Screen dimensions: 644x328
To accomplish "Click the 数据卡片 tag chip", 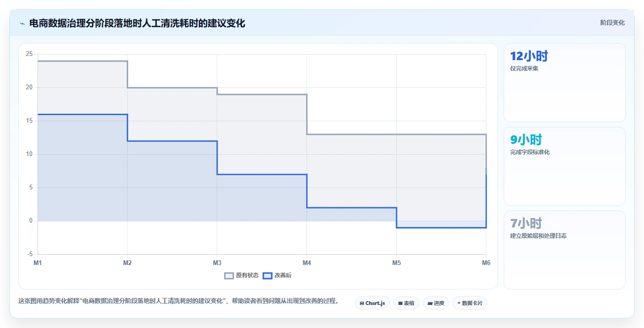I will [x=470, y=303].
